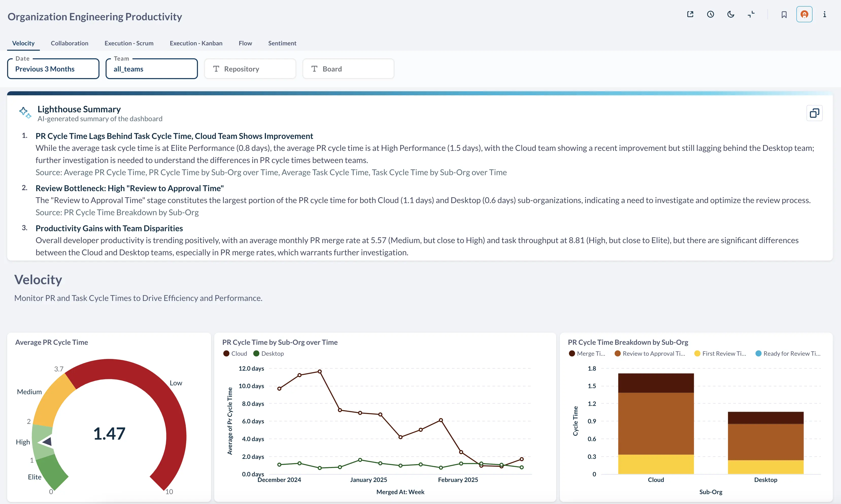841x504 pixels.
Task: Open the Date filter dropdown
Action: (x=53, y=69)
